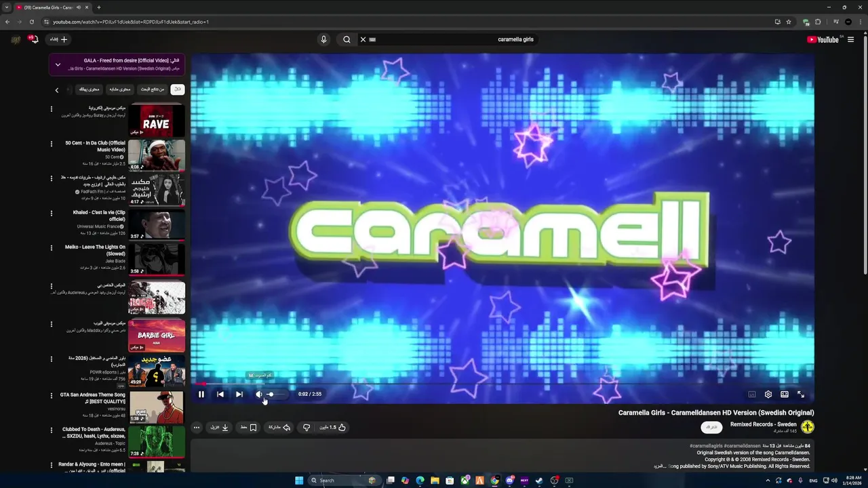
Task: Open options for the RAVE mix video
Action: coord(52,108)
